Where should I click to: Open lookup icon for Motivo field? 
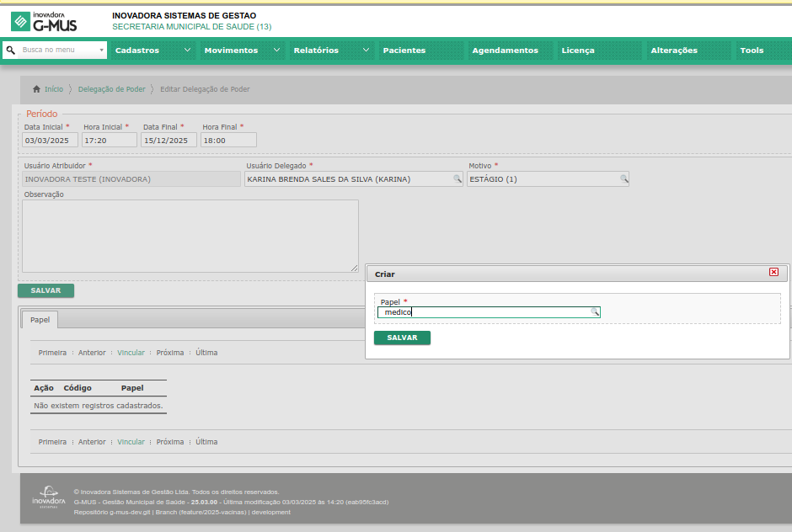tap(623, 178)
